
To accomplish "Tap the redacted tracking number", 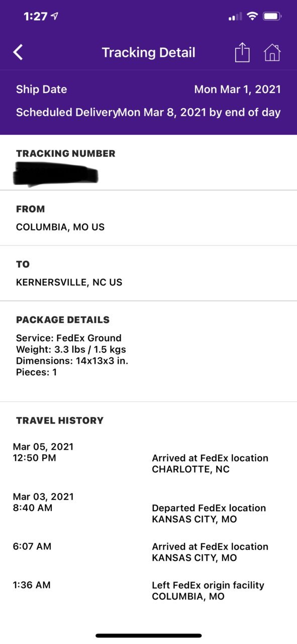I will pyautogui.click(x=56, y=175).
